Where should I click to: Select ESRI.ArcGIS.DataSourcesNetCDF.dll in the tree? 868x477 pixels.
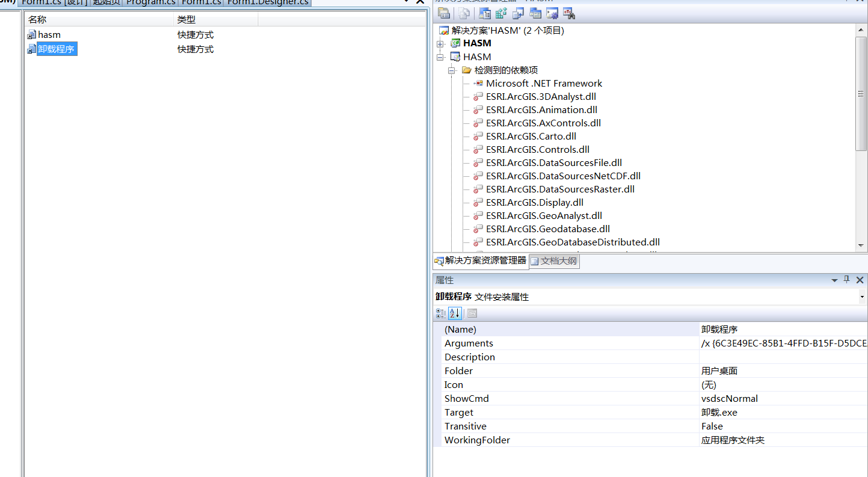pos(563,176)
